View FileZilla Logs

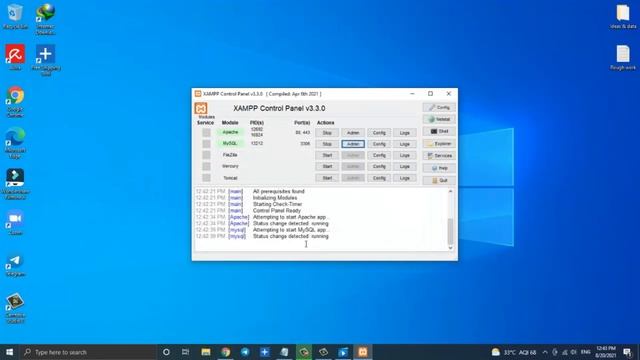point(404,155)
